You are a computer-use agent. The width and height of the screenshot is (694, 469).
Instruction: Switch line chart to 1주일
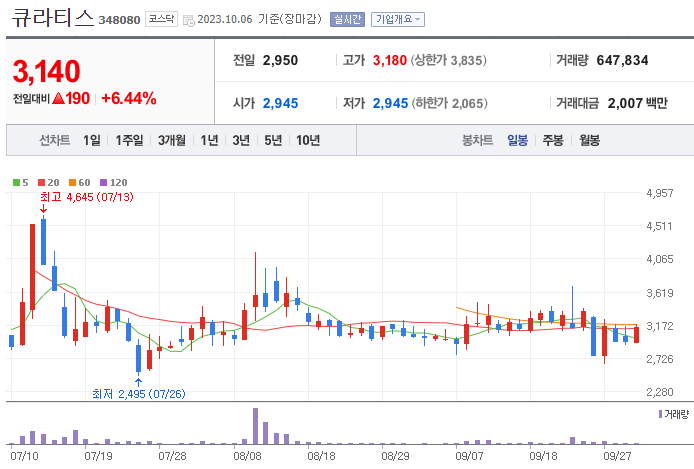(x=129, y=141)
